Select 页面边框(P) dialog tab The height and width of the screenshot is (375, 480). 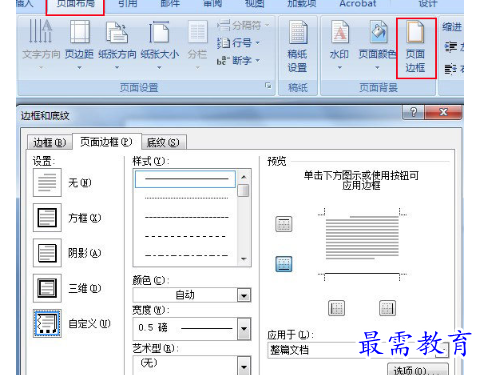point(107,142)
